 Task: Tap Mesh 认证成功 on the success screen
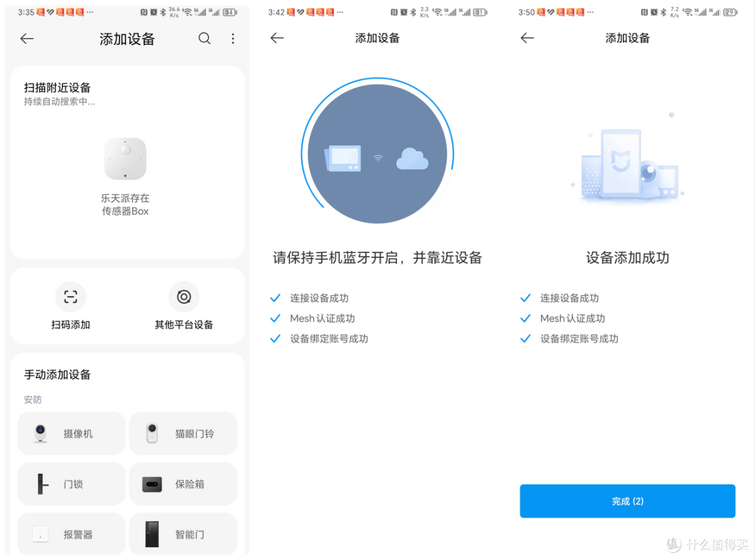pyautogui.click(x=573, y=318)
